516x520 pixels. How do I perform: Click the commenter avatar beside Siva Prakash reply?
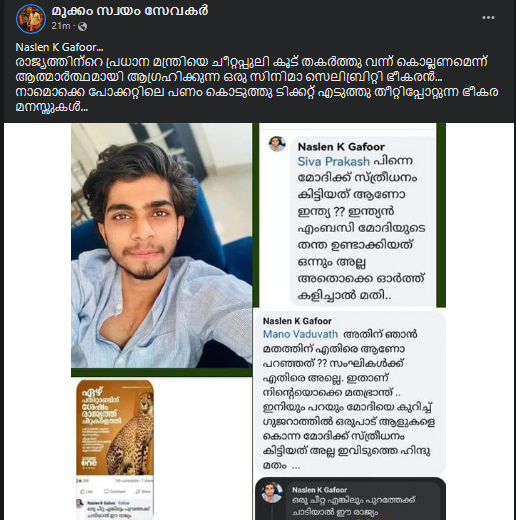pyautogui.click(x=277, y=144)
